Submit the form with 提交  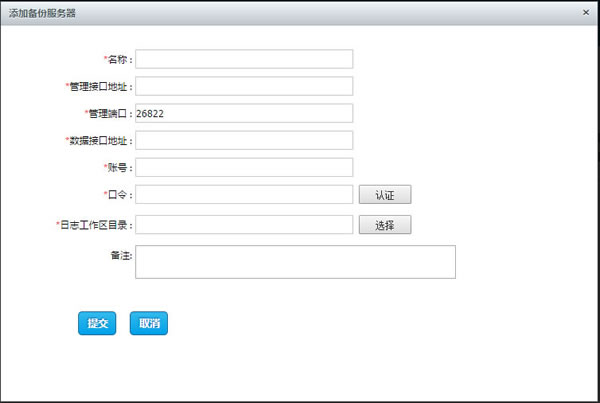coord(97,323)
